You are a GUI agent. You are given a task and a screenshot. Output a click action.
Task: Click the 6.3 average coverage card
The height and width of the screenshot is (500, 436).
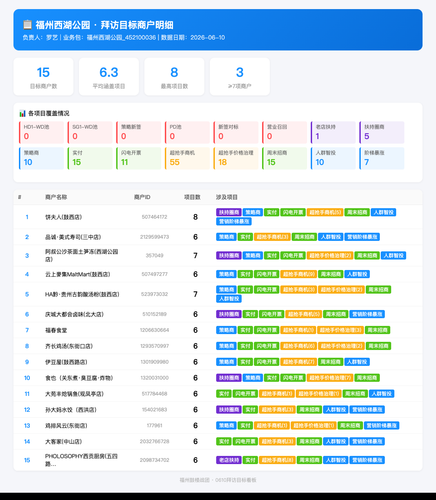[x=109, y=77]
